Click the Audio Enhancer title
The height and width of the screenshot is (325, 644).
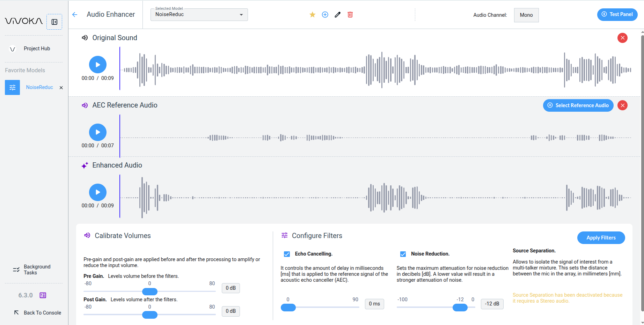pyautogui.click(x=111, y=14)
